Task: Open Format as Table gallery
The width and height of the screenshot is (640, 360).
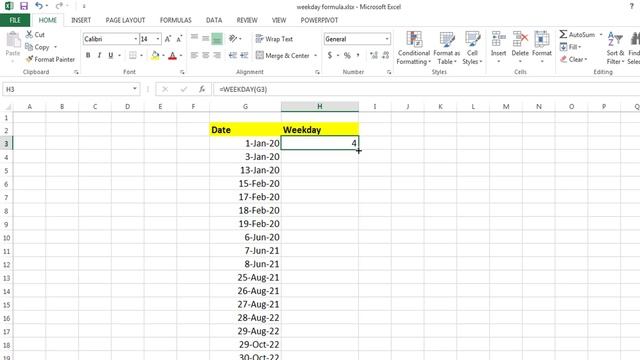Action: click(x=447, y=48)
